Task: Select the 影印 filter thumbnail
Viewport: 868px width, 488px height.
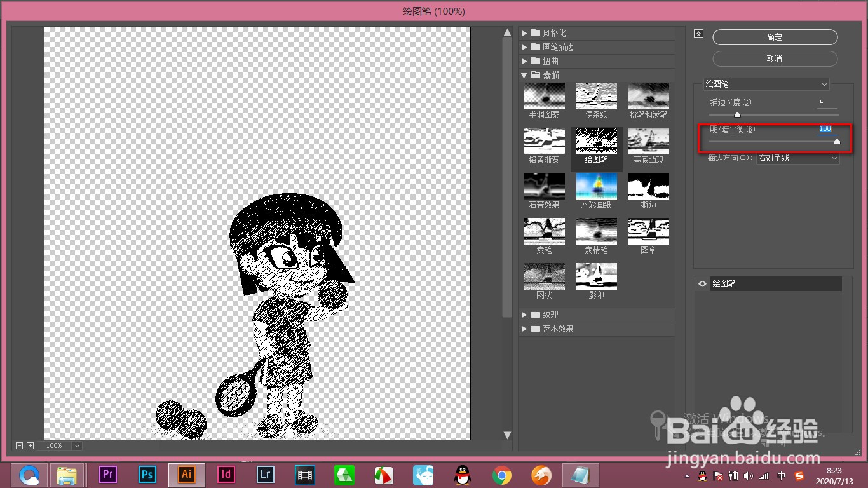Action: pos(596,276)
